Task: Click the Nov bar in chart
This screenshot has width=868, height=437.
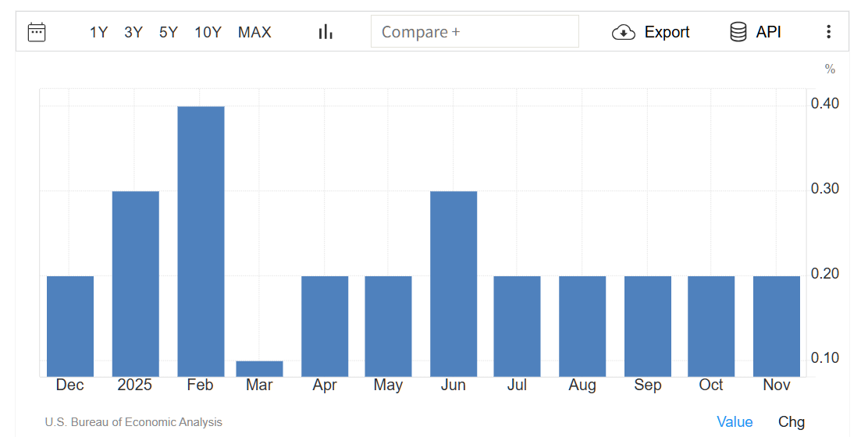Action: [777, 326]
